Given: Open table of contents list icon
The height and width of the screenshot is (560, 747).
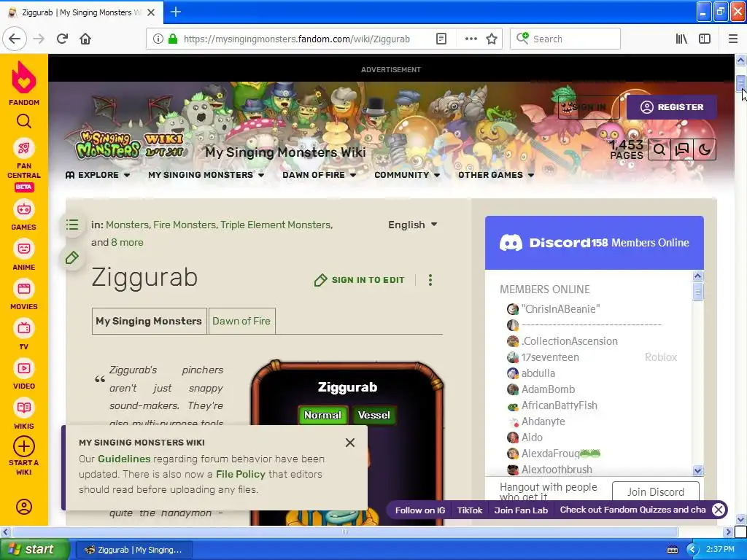Looking at the screenshot, I should (x=72, y=225).
